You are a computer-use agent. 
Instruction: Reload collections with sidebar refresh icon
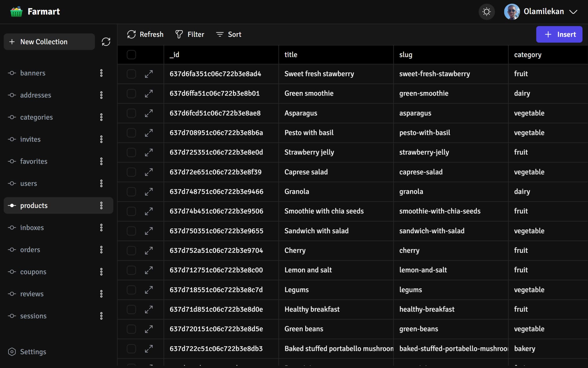tap(106, 42)
